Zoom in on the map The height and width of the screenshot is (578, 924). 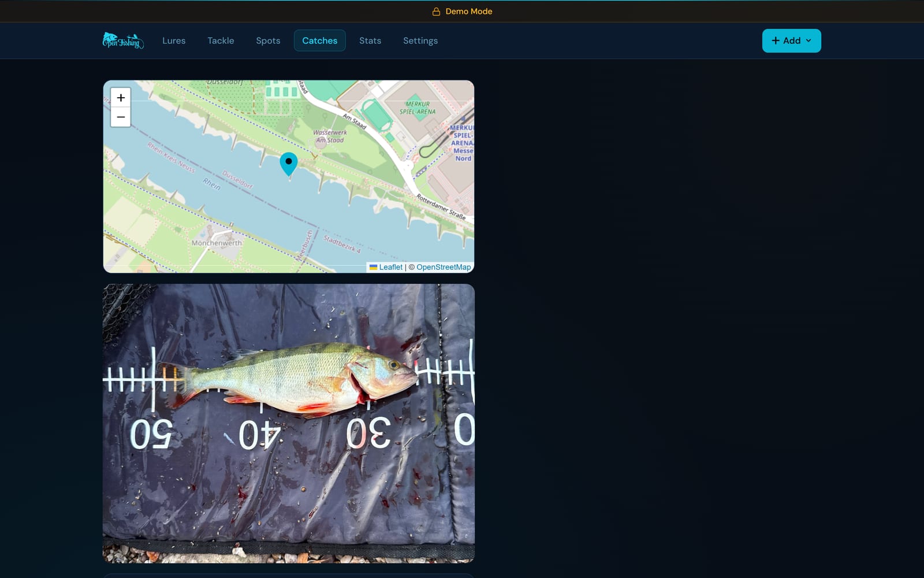(x=121, y=98)
